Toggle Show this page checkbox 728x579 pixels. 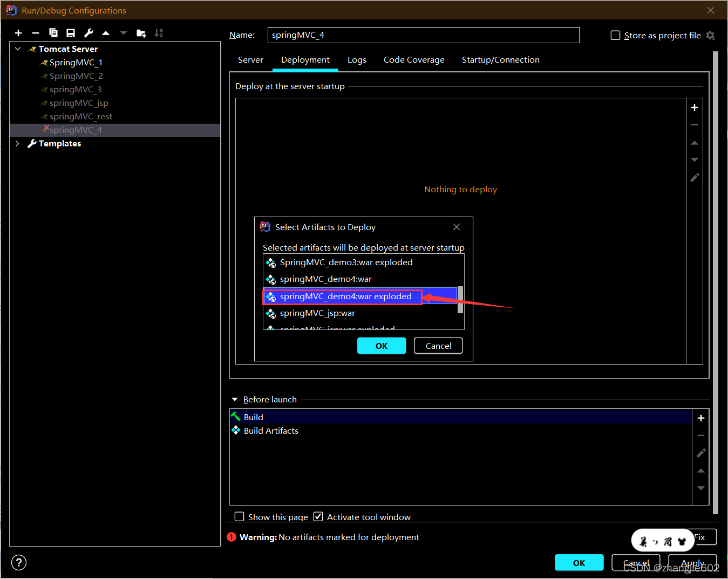240,516
